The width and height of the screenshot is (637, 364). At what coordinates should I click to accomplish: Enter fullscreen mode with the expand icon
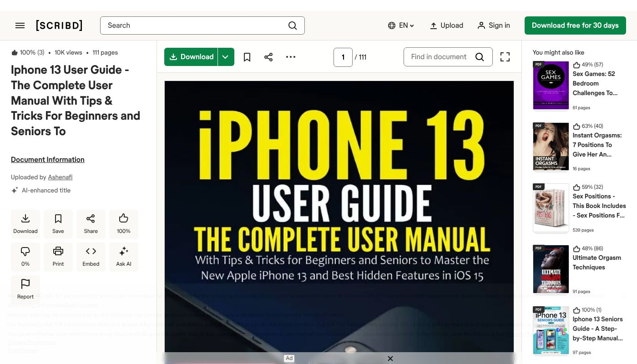tap(505, 57)
